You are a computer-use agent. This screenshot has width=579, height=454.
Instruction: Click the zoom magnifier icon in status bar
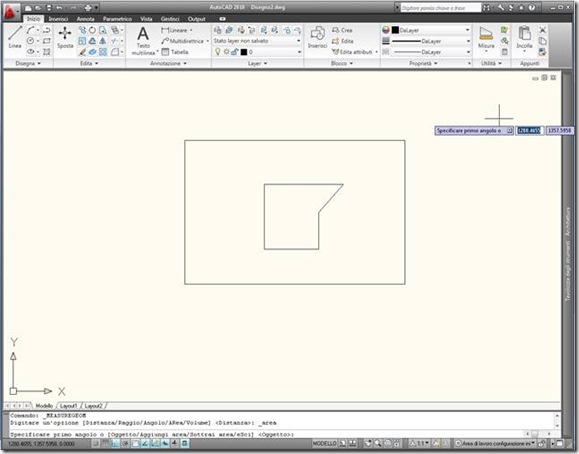click(x=378, y=443)
